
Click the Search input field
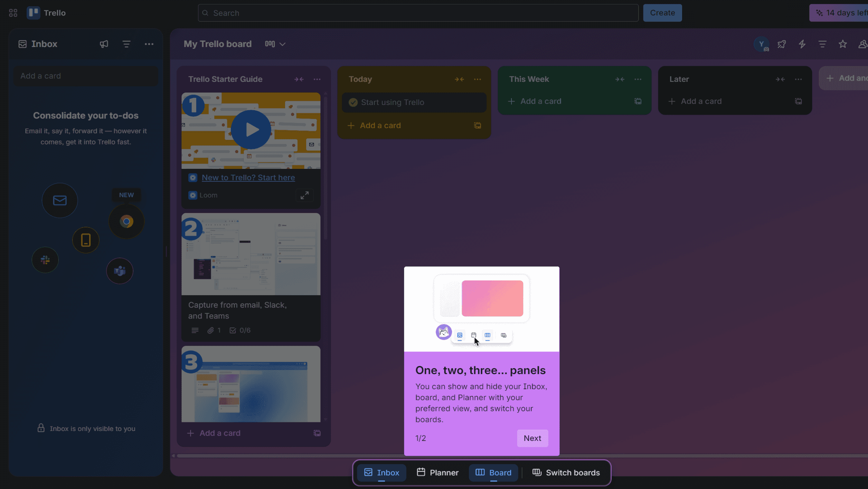pos(418,13)
